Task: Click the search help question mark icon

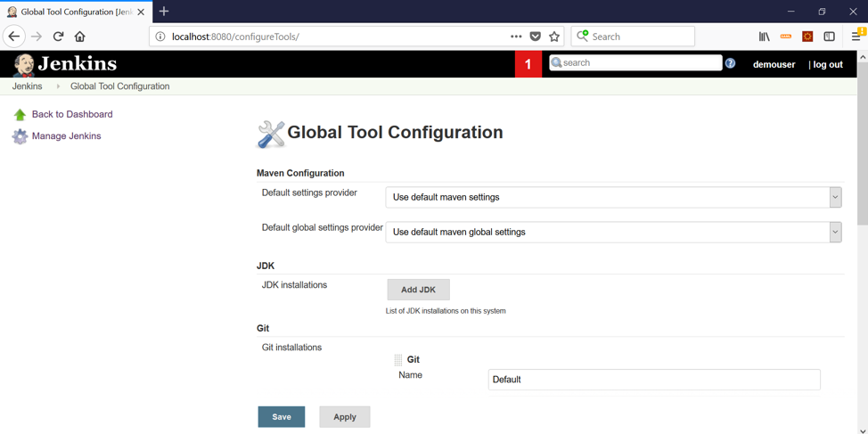Action: click(730, 63)
